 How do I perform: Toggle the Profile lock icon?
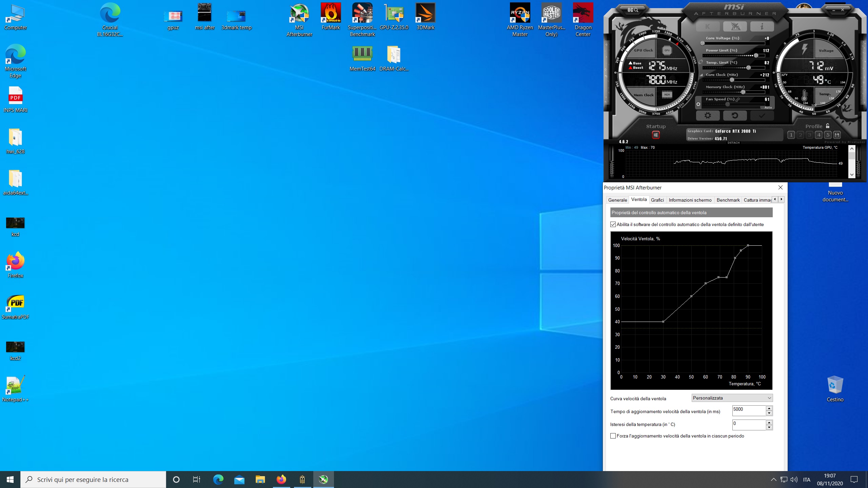[x=828, y=126]
